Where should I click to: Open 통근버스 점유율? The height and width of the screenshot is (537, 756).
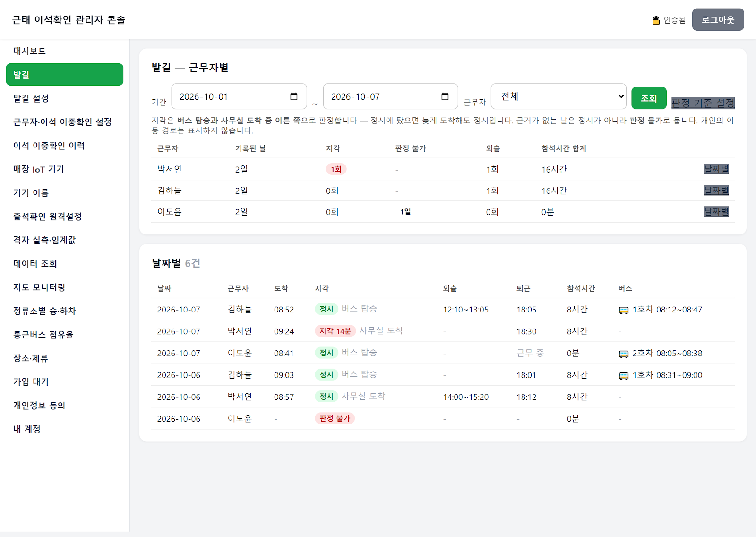click(65, 335)
